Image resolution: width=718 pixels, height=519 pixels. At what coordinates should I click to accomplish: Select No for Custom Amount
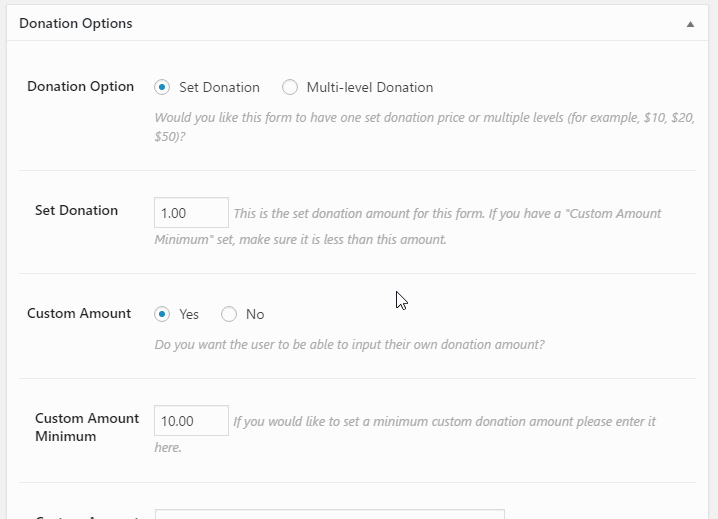(x=229, y=314)
